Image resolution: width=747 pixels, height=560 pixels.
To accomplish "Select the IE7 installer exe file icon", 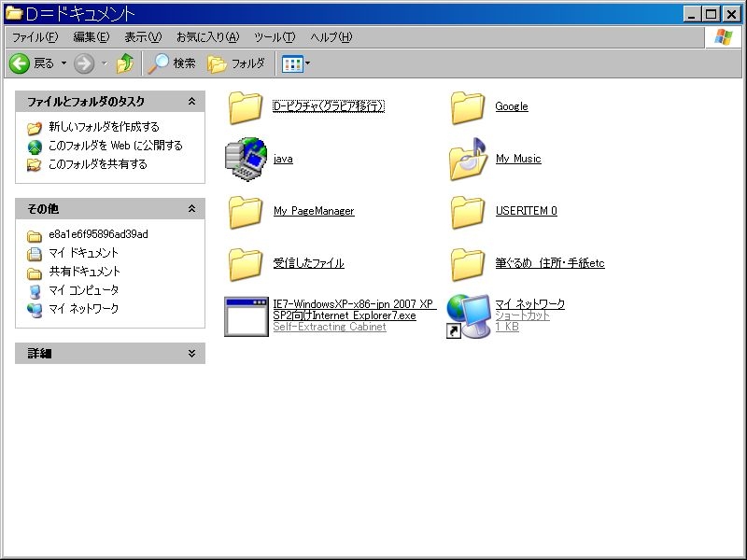I will [246, 315].
